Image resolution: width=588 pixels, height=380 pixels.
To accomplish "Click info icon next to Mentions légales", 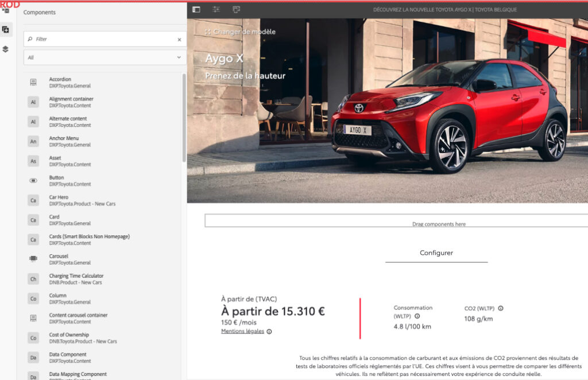I will [x=269, y=331].
